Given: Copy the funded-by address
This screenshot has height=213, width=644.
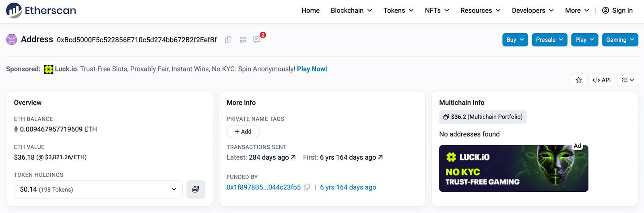Looking at the screenshot, I should [307, 187].
